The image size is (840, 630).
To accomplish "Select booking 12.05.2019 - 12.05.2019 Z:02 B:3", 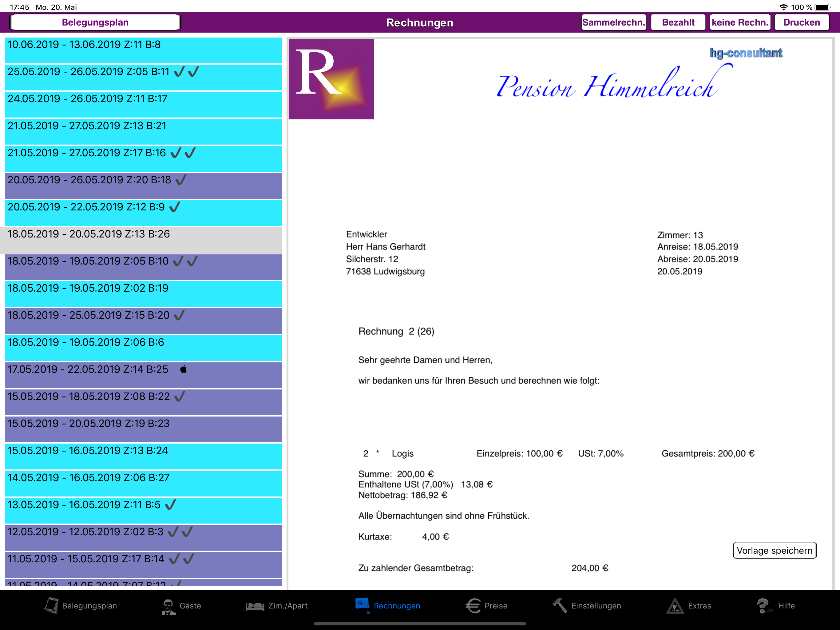I will pos(143,538).
